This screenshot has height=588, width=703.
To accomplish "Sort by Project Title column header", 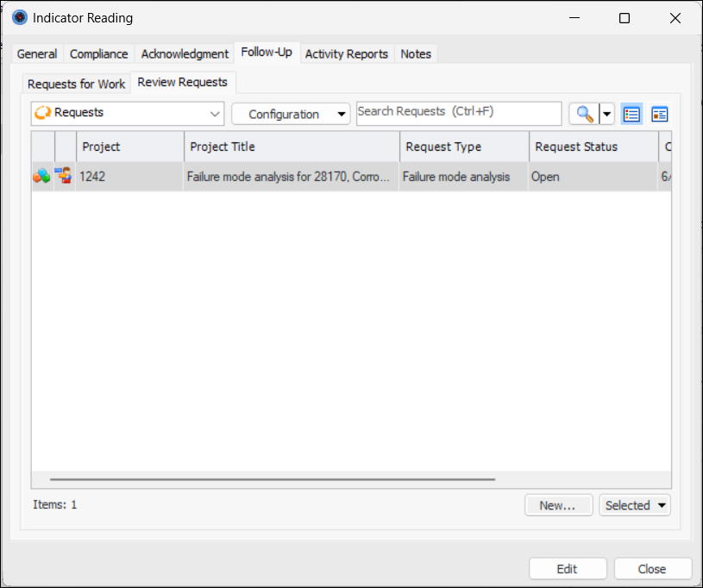I will pyautogui.click(x=292, y=147).
